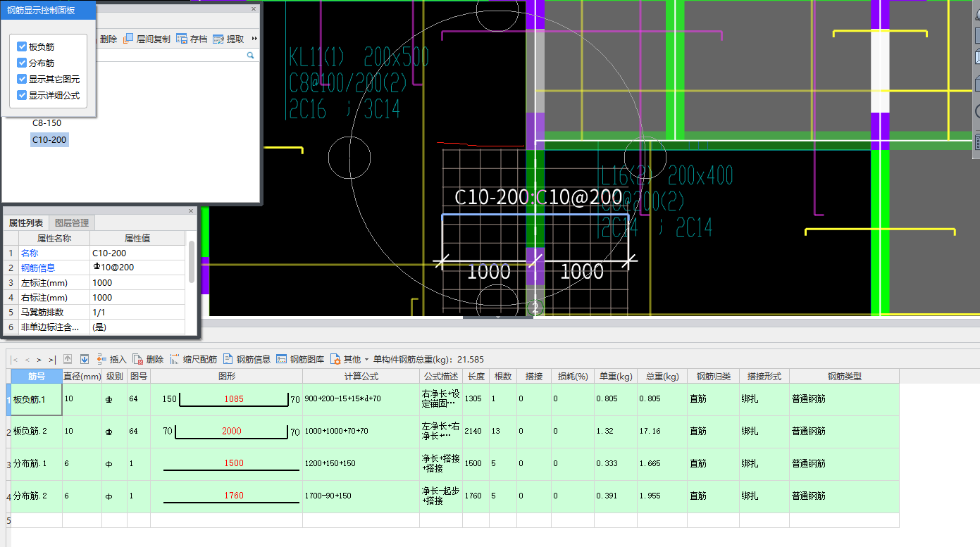Go to first rebar record arrow
Image resolution: width=980 pixels, height=547 pixels.
tap(14, 360)
